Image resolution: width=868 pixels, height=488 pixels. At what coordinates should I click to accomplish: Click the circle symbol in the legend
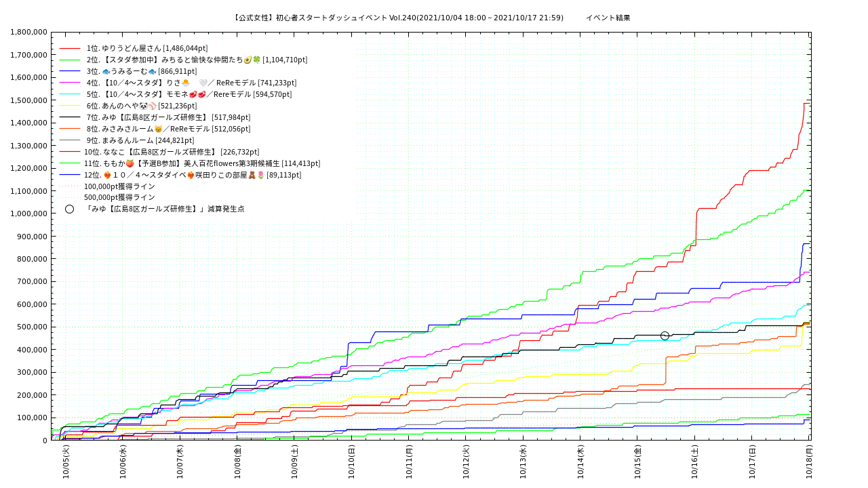[69, 209]
